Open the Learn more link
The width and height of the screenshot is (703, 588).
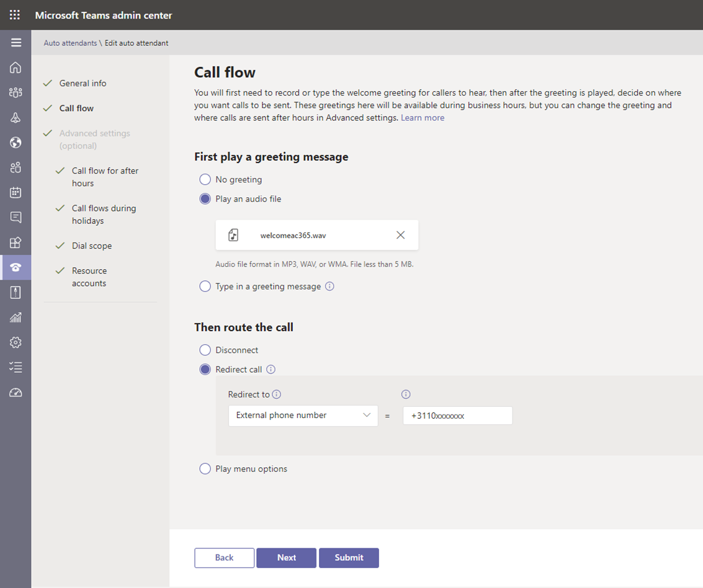pos(423,118)
